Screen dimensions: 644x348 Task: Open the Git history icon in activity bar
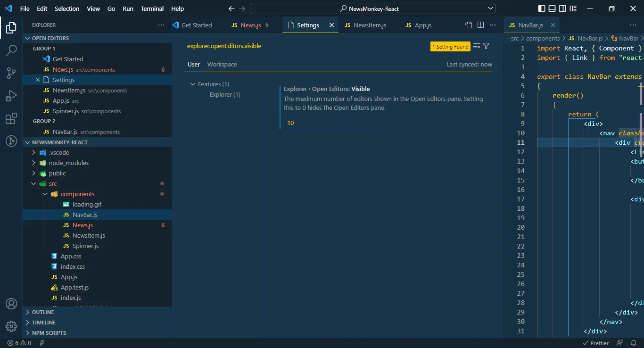click(x=11, y=141)
